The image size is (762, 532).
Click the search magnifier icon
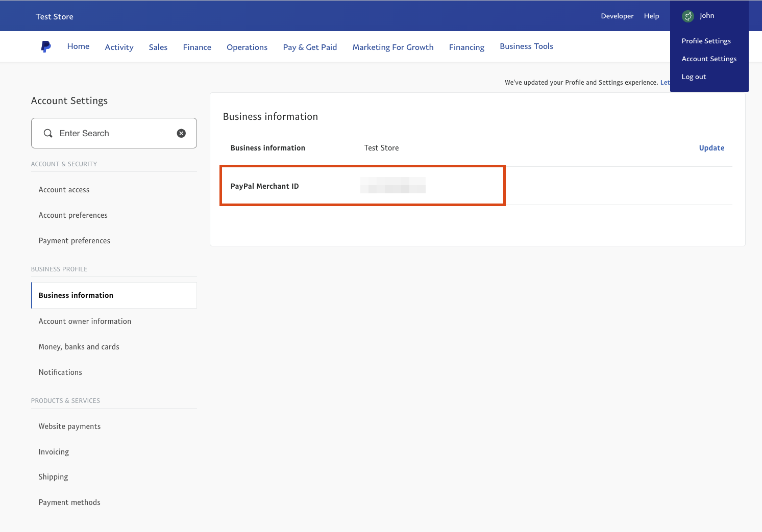(x=47, y=133)
